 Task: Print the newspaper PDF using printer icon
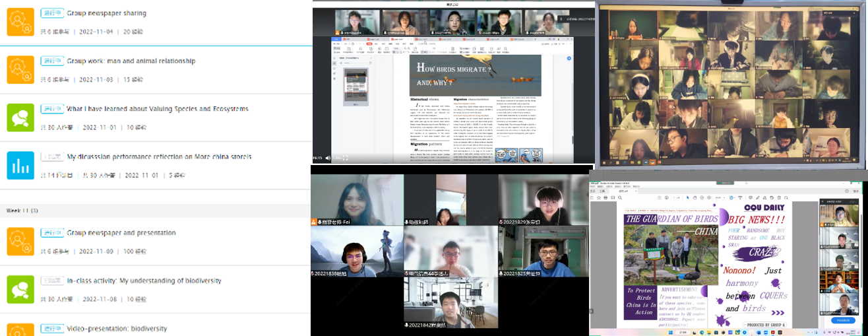click(x=605, y=197)
